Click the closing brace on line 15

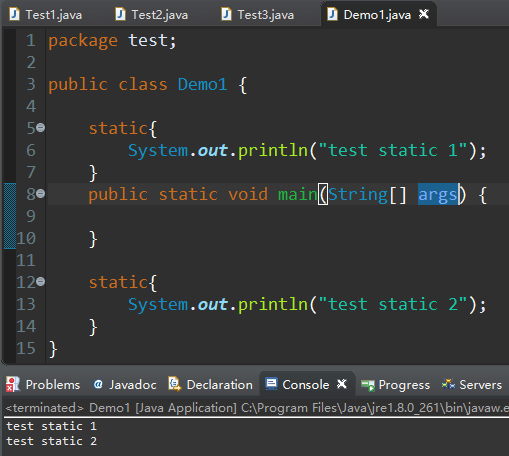point(53,349)
